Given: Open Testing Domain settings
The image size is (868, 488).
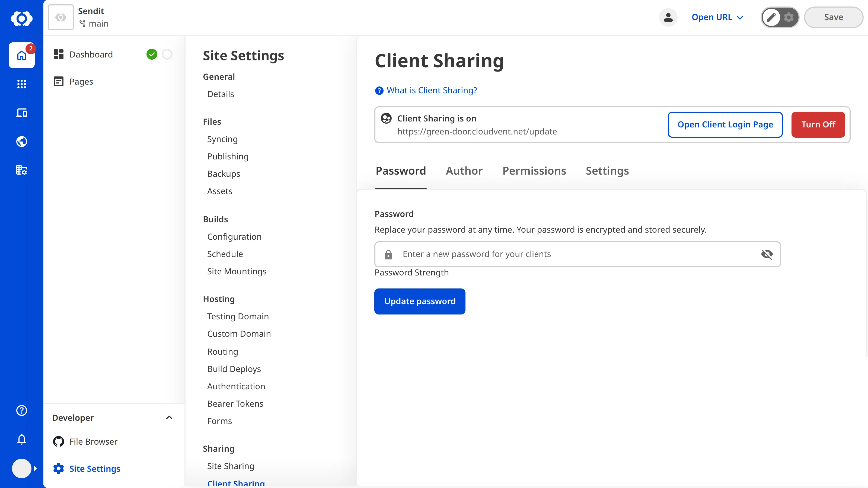Looking at the screenshot, I should (238, 316).
